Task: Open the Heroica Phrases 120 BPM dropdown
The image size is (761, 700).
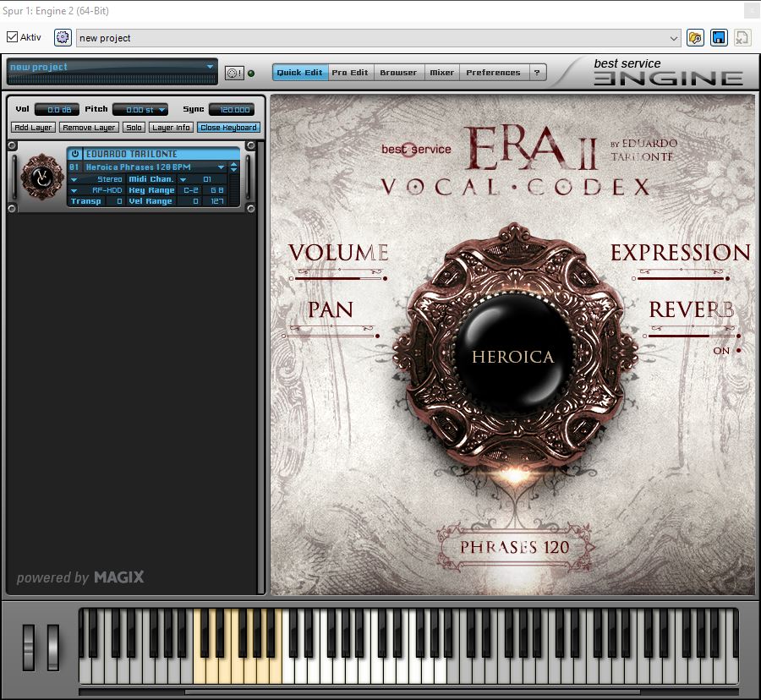Action: click(x=221, y=167)
